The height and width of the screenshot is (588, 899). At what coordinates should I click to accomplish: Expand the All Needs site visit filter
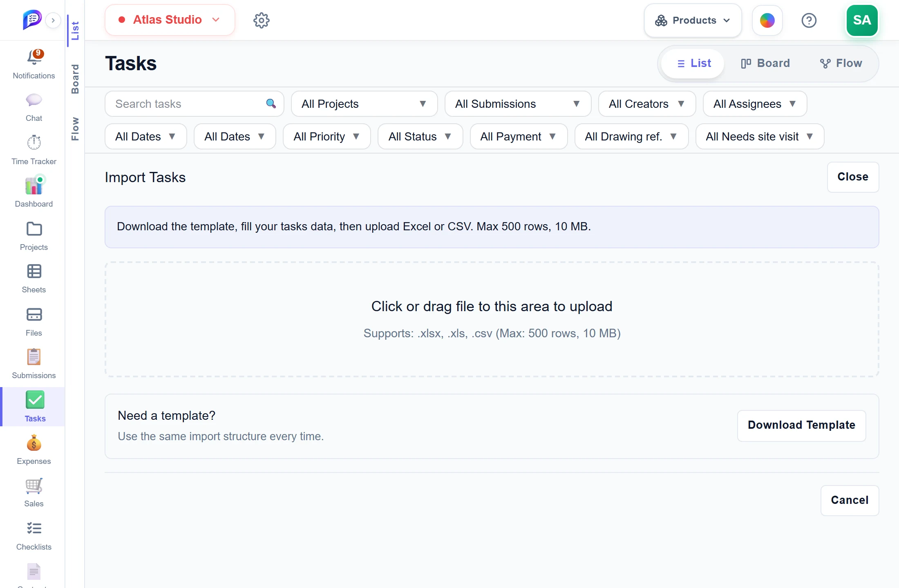tap(760, 136)
